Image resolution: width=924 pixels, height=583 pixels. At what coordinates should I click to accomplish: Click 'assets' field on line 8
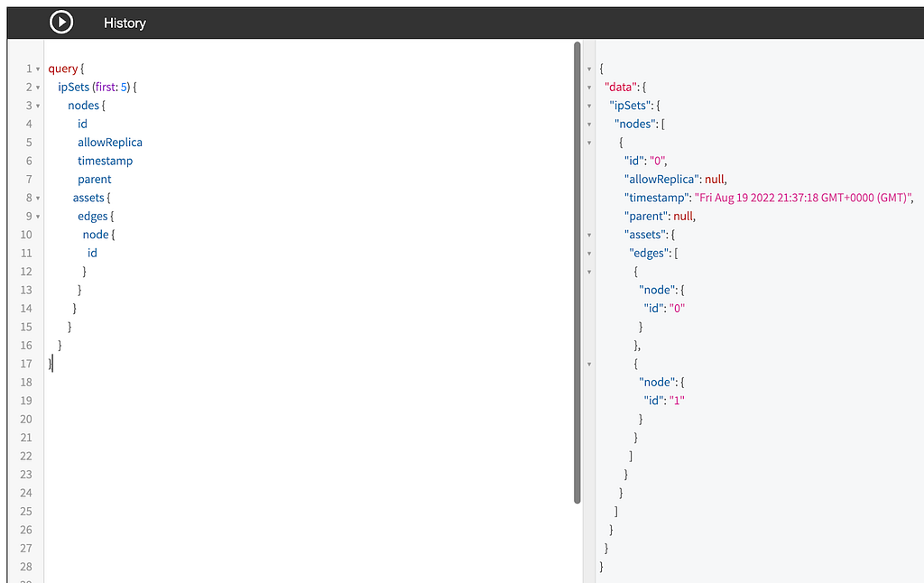(88, 198)
